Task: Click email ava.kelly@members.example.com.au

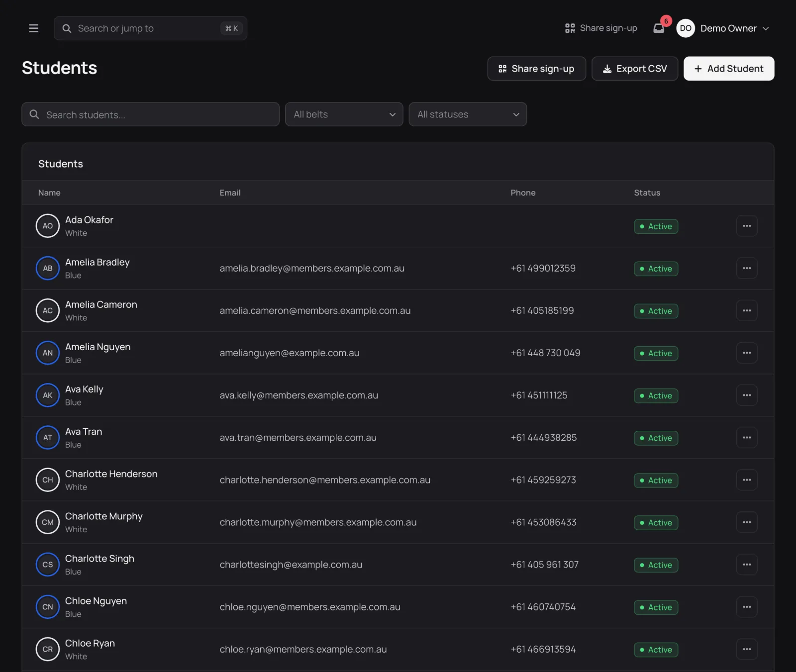Action: 299,395
